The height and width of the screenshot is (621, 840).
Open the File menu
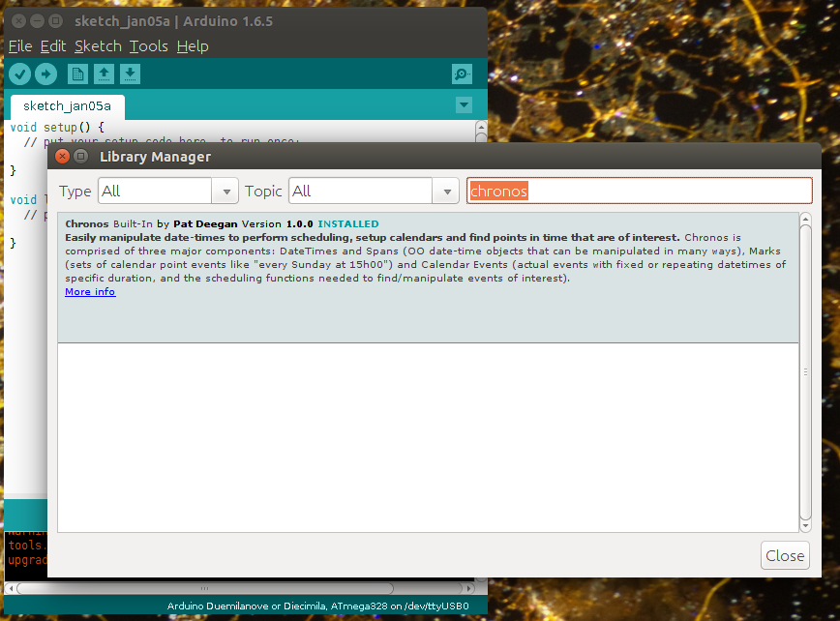click(x=20, y=46)
